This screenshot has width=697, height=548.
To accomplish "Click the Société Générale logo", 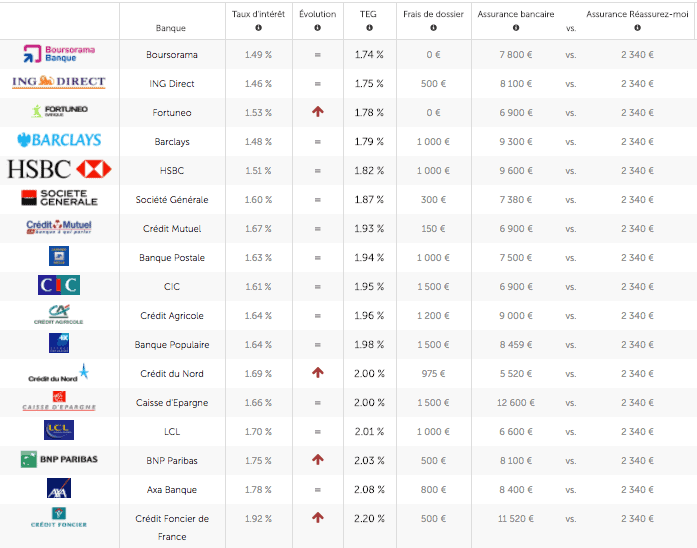I will pyautogui.click(x=59, y=198).
